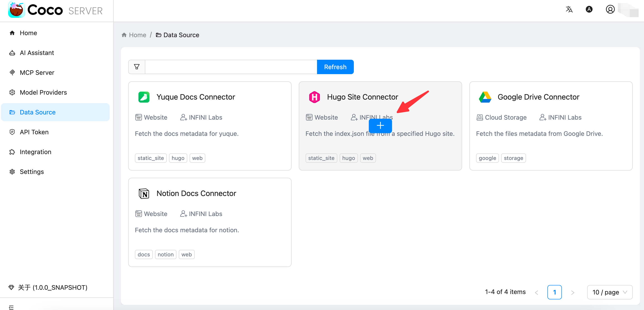Click the Model Providers cube icon
This screenshot has width=644, height=310.
coord(12,92)
